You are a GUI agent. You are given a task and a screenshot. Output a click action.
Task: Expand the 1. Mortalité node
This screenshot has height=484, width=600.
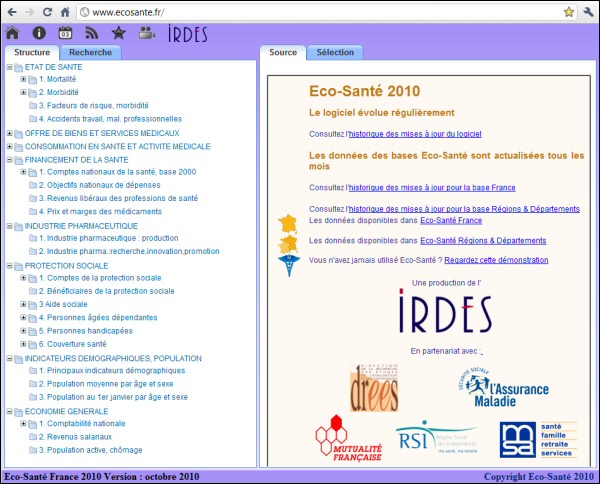(23, 79)
